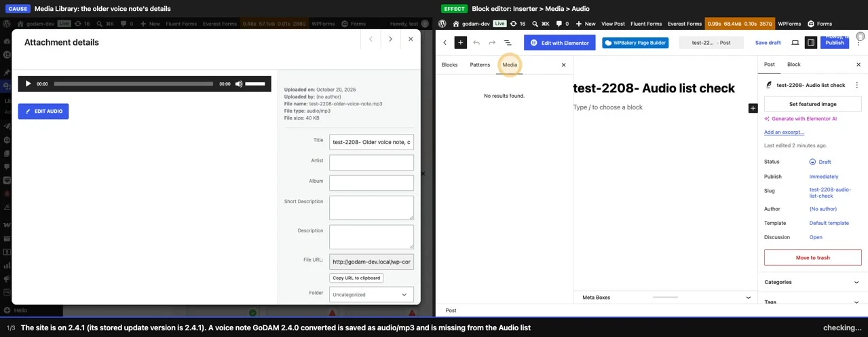Play the audio in Attachment details
868x337 pixels.
point(28,84)
